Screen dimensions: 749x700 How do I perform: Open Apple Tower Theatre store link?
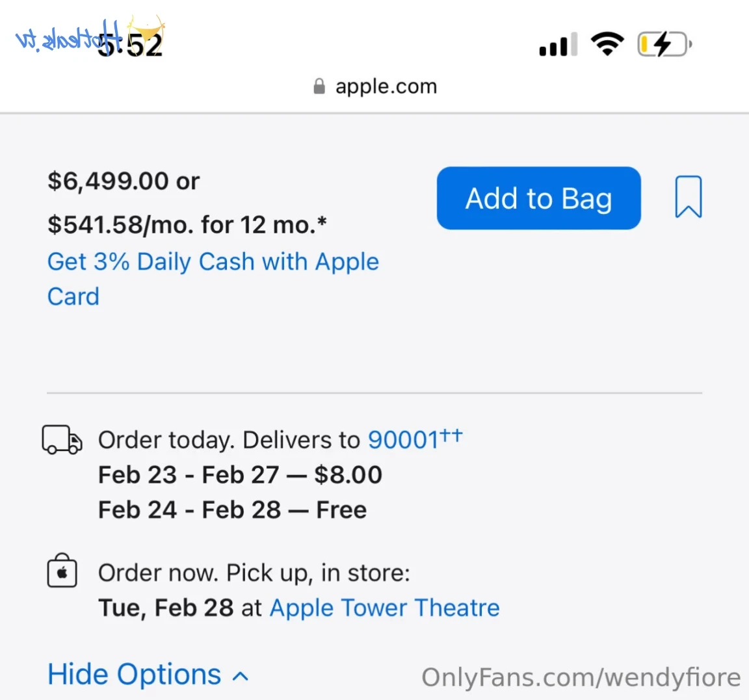tap(384, 608)
